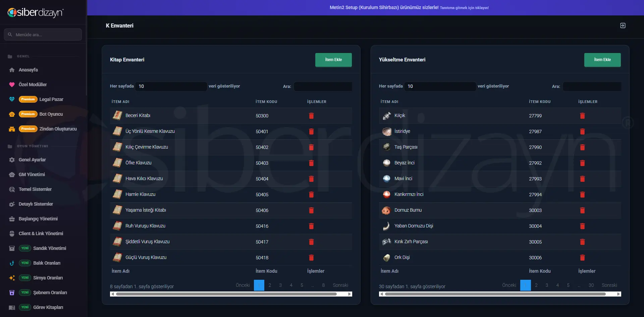
Task: Open Kitap Envanteri per-page dropdown
Action: (x=171, y=86)
